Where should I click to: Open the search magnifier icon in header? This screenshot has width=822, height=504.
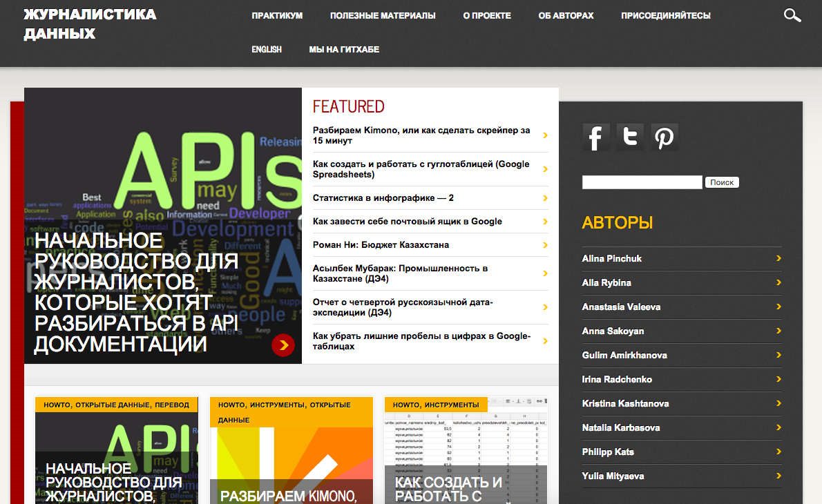pos(792,15)
